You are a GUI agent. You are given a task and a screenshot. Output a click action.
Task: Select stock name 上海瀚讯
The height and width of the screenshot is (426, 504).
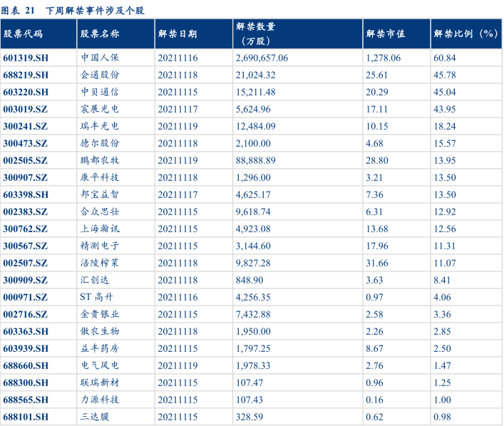tap(100, 229)
